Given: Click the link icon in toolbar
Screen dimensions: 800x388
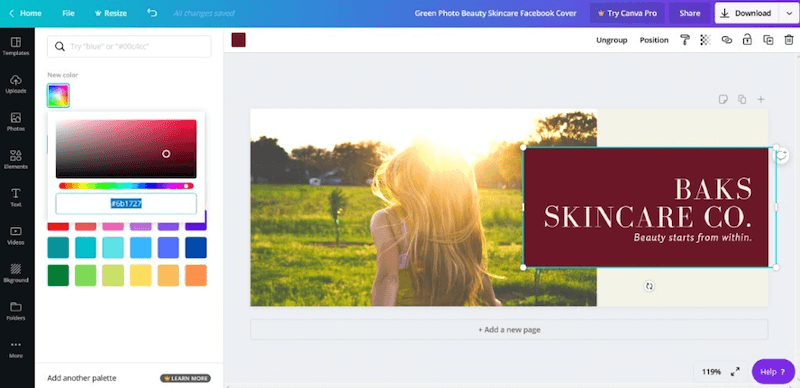Looking at the screenshot, I should coord(727,40).
